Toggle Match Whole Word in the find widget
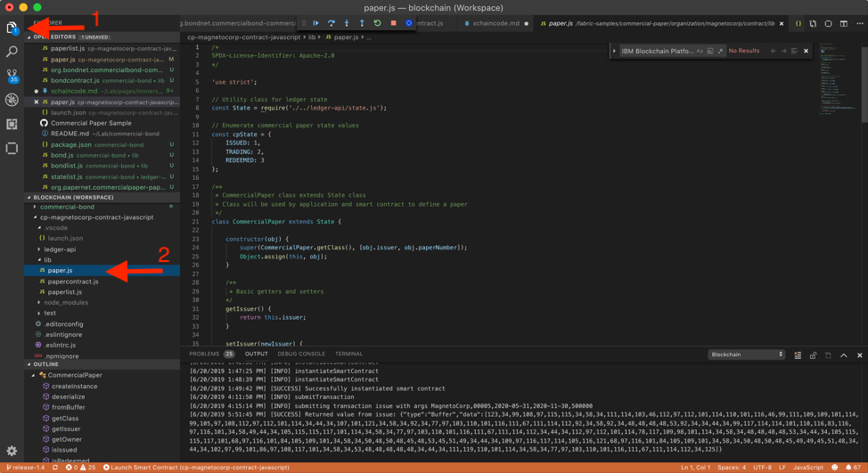 709,51
